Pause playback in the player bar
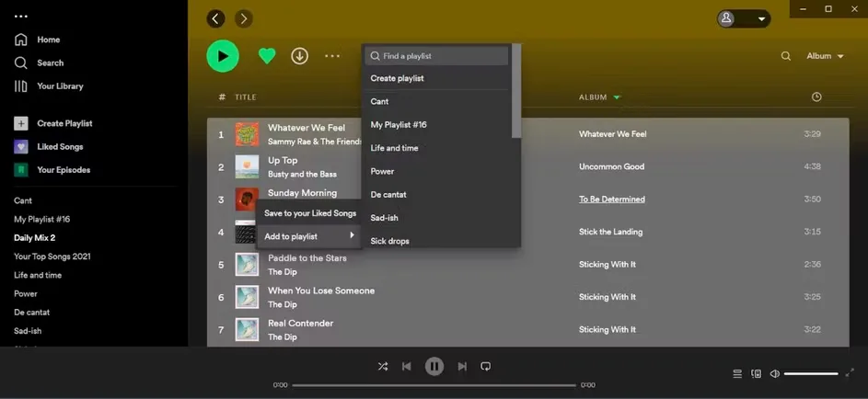 [x=434, y=366]
